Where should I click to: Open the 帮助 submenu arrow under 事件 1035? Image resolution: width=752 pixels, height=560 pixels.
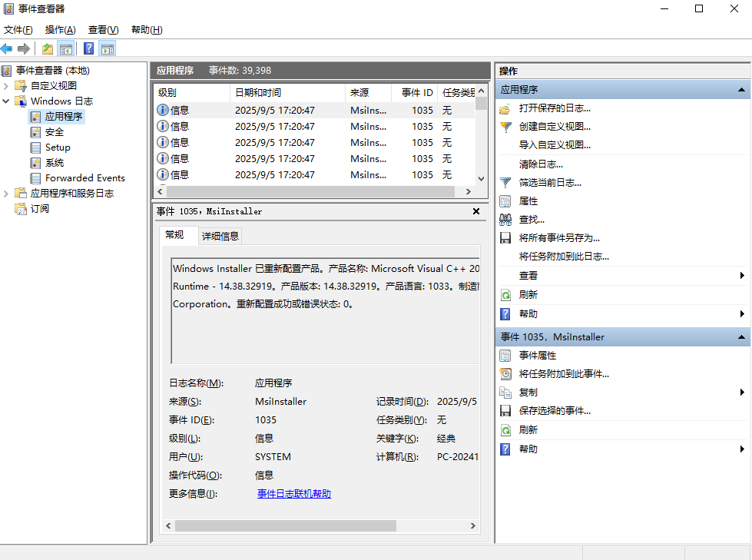point(742,449)
